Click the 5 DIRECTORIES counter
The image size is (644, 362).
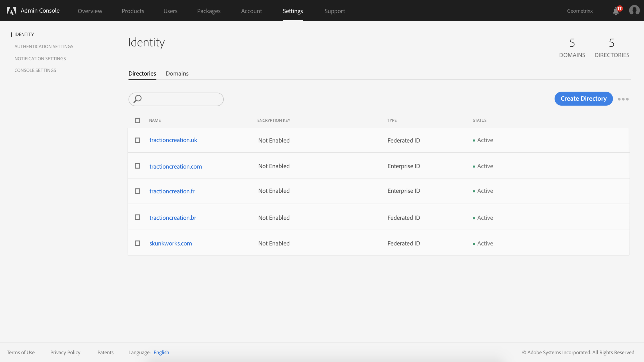coord(612,48)
